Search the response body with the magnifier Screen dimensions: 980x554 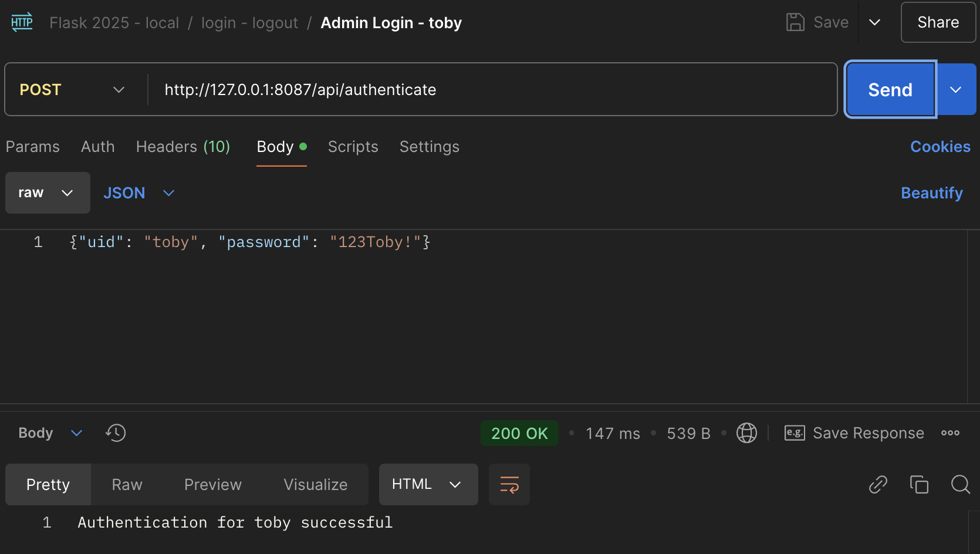coord(960,484)
